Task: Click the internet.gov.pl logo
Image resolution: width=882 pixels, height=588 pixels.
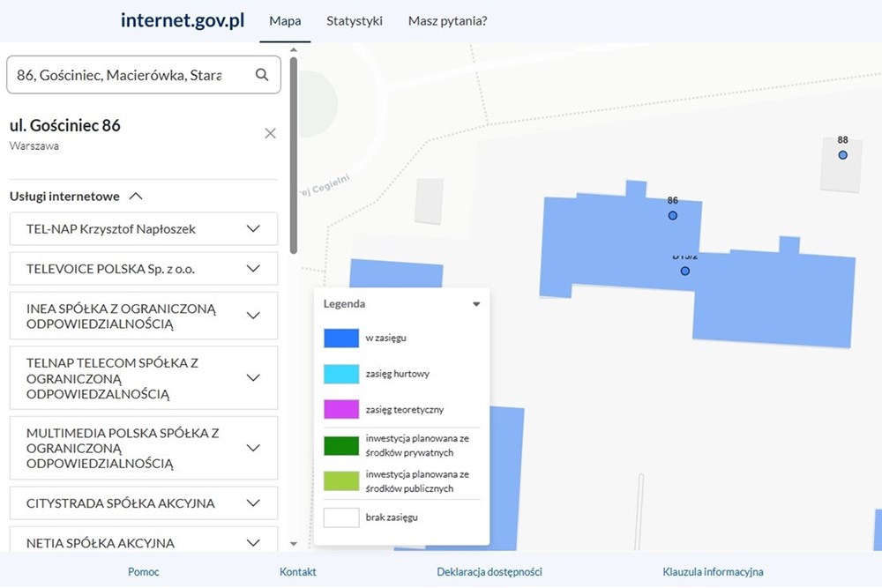Action: pyautogui.click(x=182, y=19)
